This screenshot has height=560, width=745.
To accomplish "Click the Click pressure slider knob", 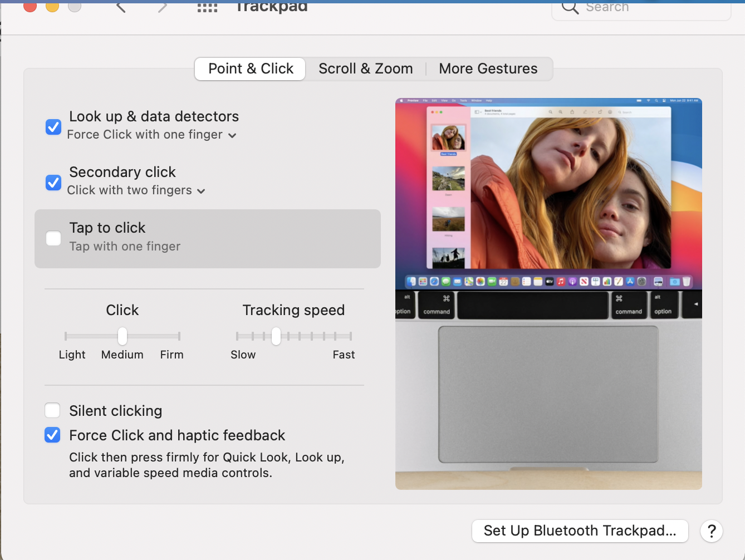I will point(122,336).
